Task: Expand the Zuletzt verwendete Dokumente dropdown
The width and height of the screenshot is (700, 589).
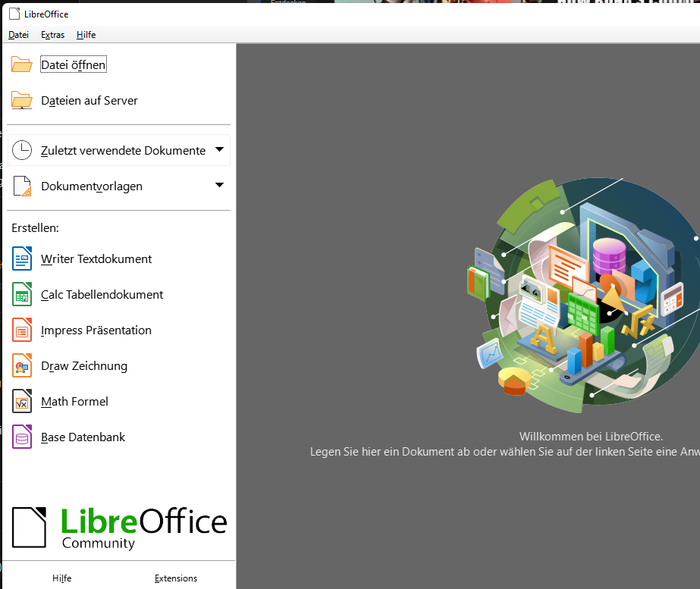Action: point(219,149)
